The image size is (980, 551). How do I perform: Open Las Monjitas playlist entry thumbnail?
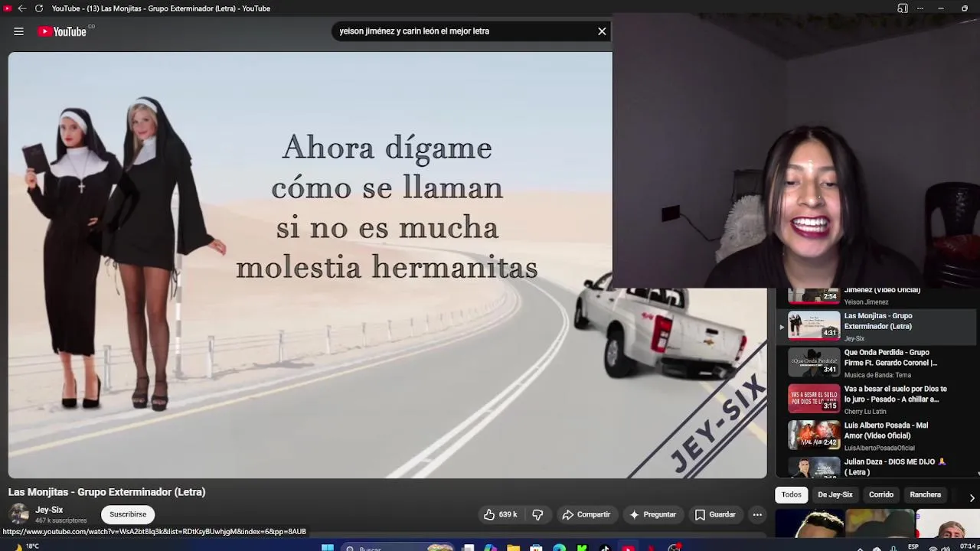click(x=814, y=325)
